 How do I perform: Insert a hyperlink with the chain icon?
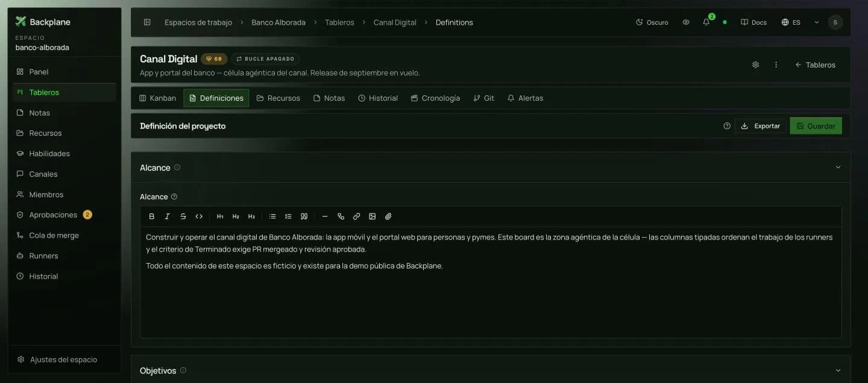pos(356,217)
